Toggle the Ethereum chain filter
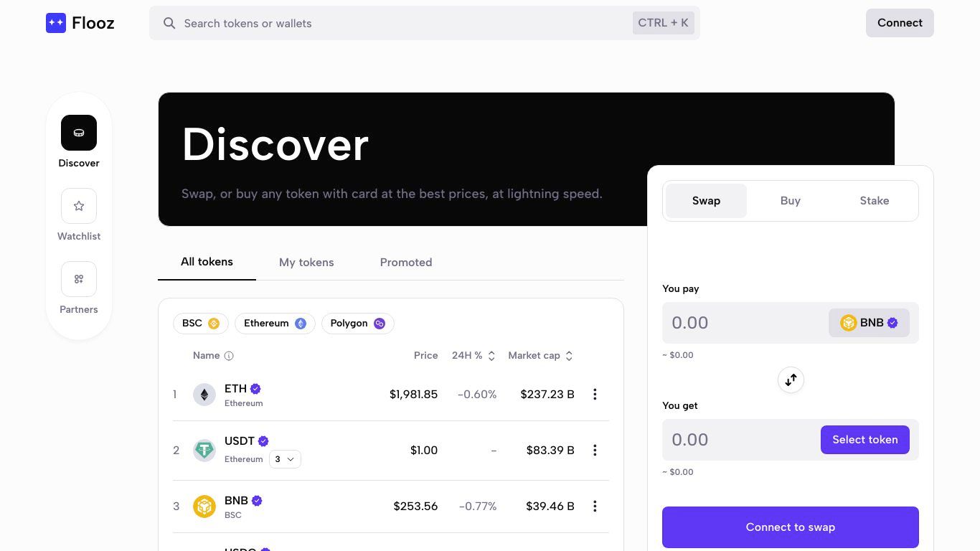 click(x=275, y=324)
